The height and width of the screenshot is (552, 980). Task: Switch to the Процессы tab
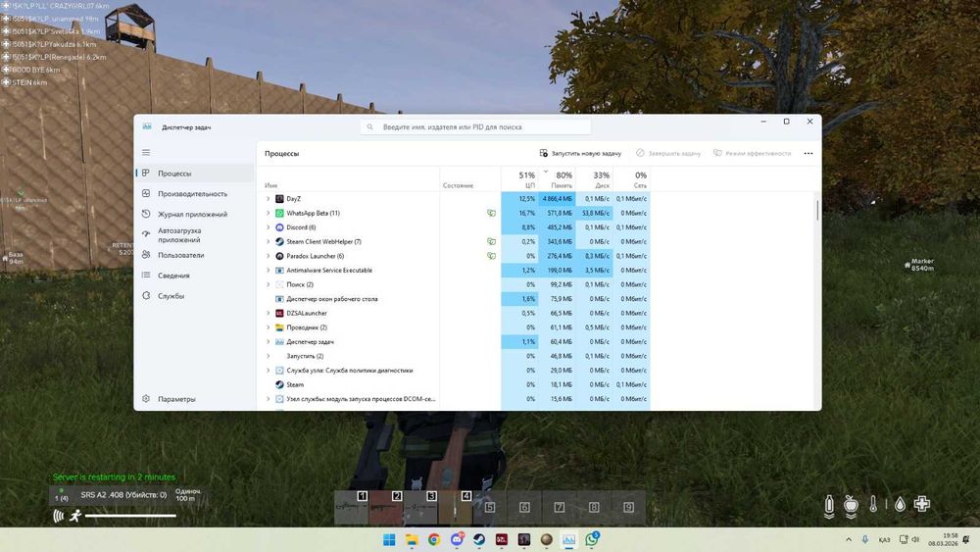tap(195, 174)
